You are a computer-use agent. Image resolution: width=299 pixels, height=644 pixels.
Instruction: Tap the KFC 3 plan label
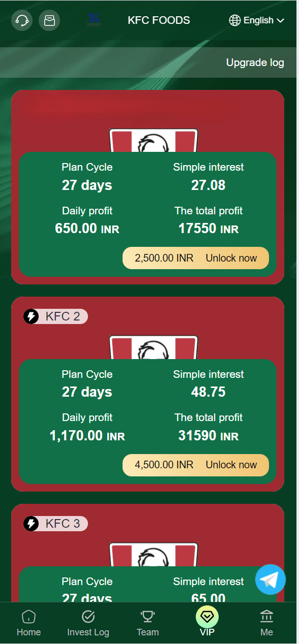pyautogui.click(x=63, y=524)
